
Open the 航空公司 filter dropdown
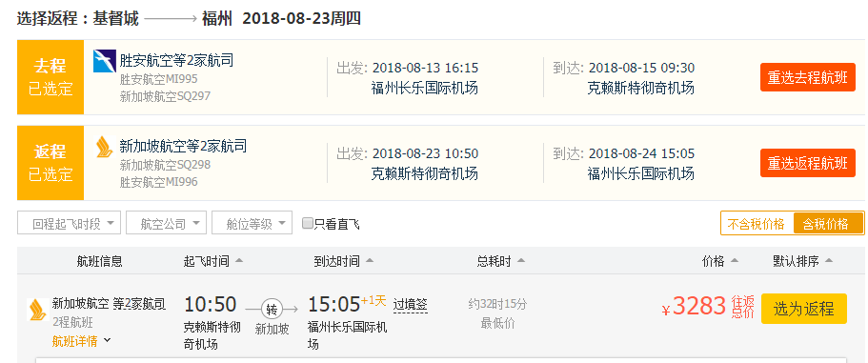pos(166,223)
